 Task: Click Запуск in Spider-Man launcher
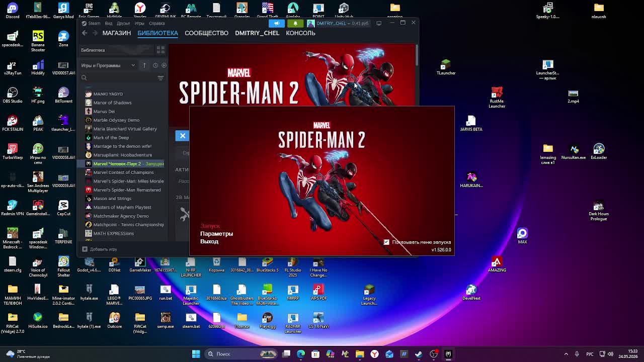tap(210, 226)
